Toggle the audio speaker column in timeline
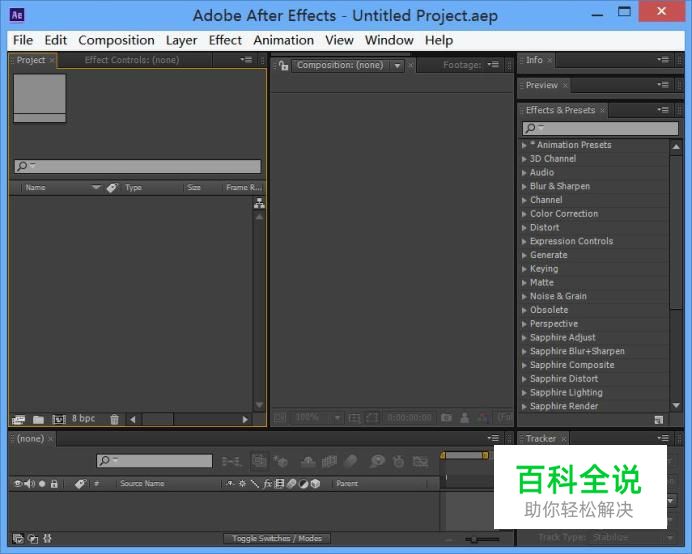The height and width of the screenshot is (554, 692). coord(28,484)
